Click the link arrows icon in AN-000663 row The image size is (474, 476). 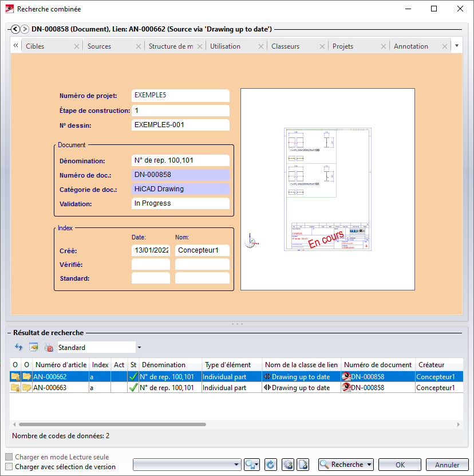[267, 388]
